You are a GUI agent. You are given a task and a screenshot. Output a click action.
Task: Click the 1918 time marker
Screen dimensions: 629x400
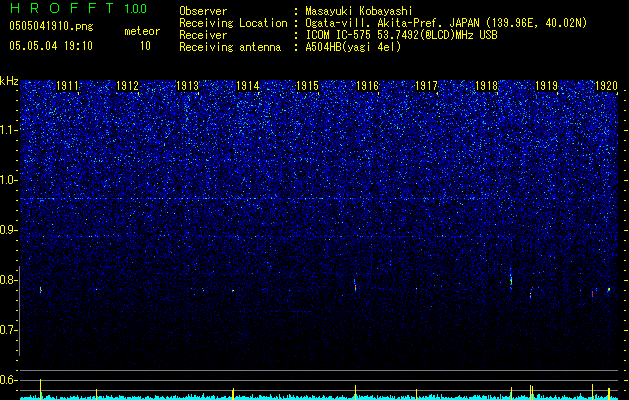(x=487, y=86)
